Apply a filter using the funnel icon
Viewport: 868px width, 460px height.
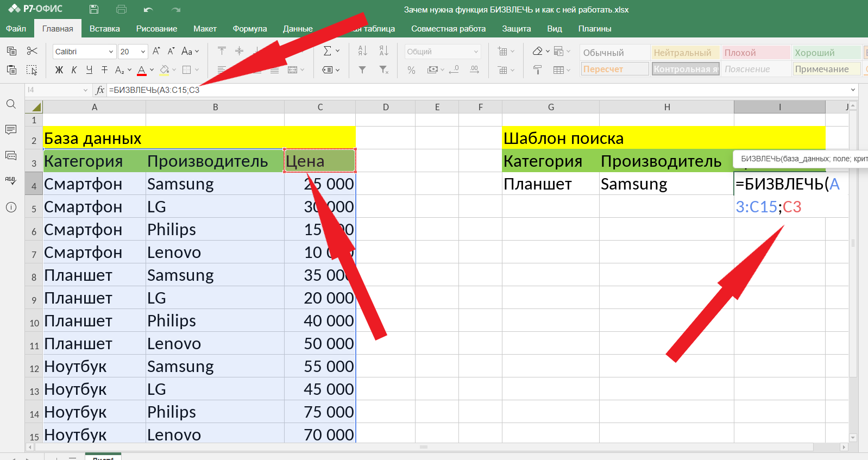tap(362, 70)
